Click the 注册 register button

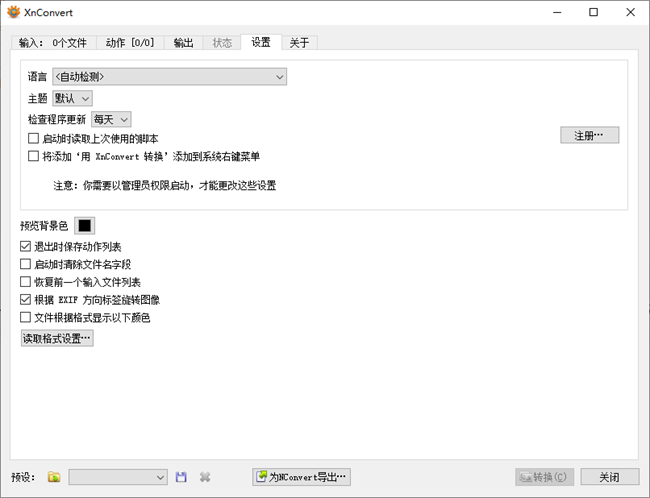(589, 135)
